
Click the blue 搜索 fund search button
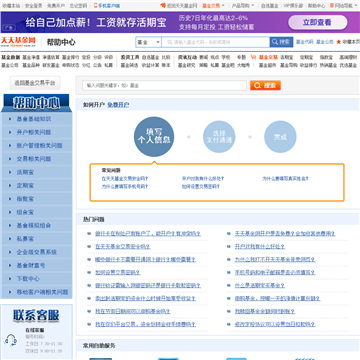281,42
